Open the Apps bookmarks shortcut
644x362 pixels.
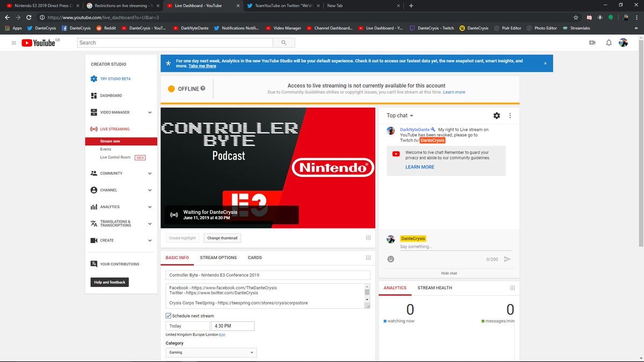13,28
